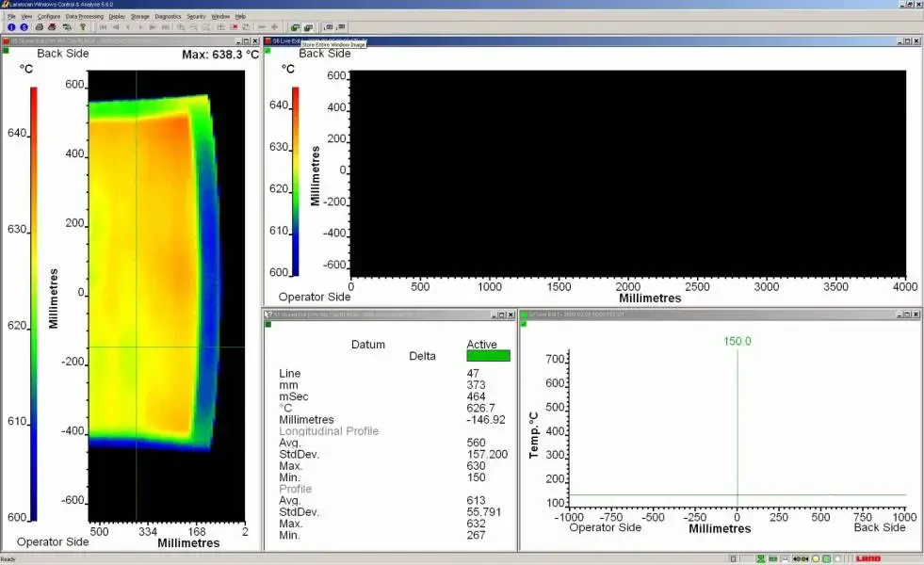The width and height of the screenshot is (924, 565).
Task: Click the LAND logo in status bar
Action: (x=867, y=559)
